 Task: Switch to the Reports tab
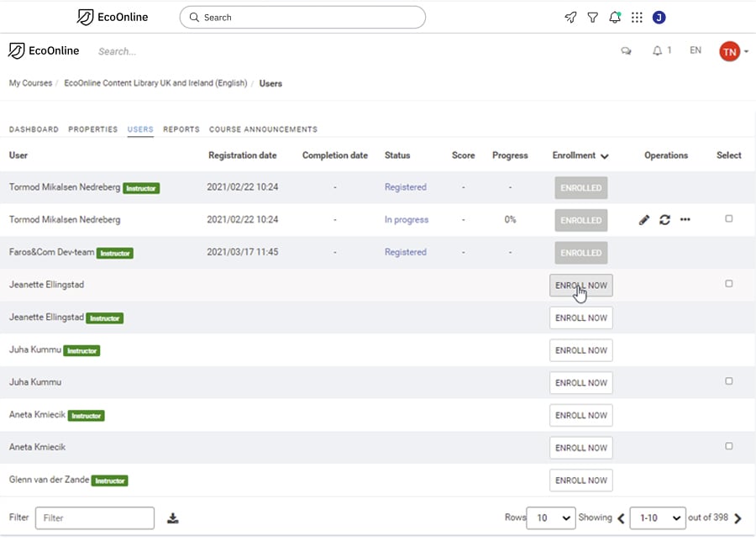pos(181,129)
